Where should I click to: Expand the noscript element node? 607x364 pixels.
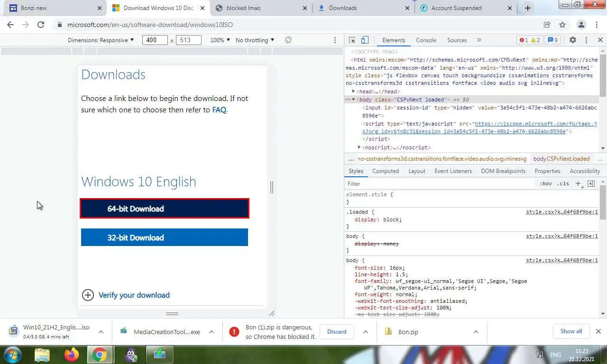click(x=359, y=147)
